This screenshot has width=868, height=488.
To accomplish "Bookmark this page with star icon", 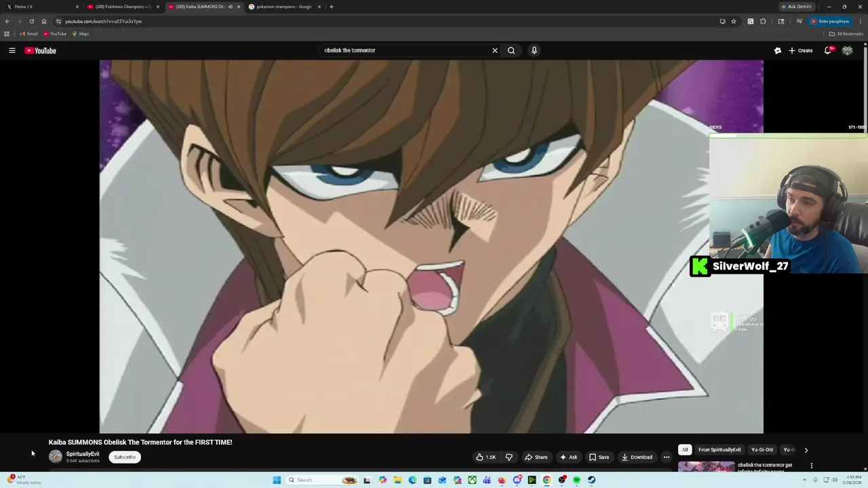I will 734,21.
